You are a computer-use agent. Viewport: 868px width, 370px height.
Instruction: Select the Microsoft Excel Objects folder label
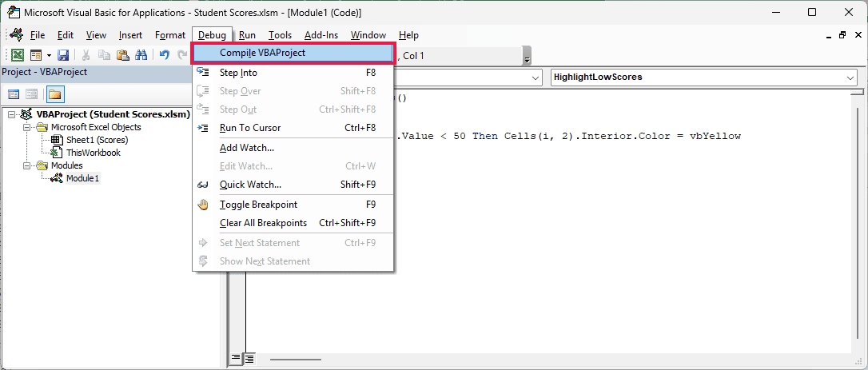click(96, 127)
